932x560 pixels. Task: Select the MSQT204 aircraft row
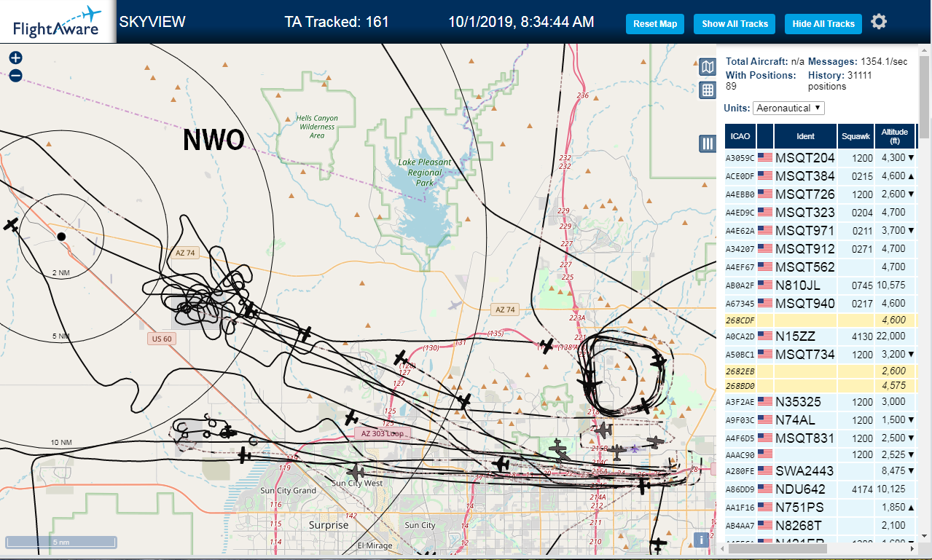tap(820, 157)
